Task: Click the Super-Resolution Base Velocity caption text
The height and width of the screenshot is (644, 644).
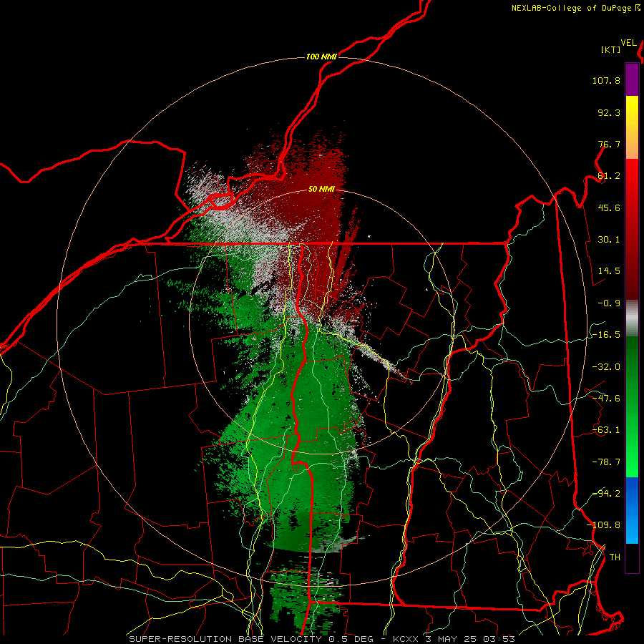Action: click(321, 639)
